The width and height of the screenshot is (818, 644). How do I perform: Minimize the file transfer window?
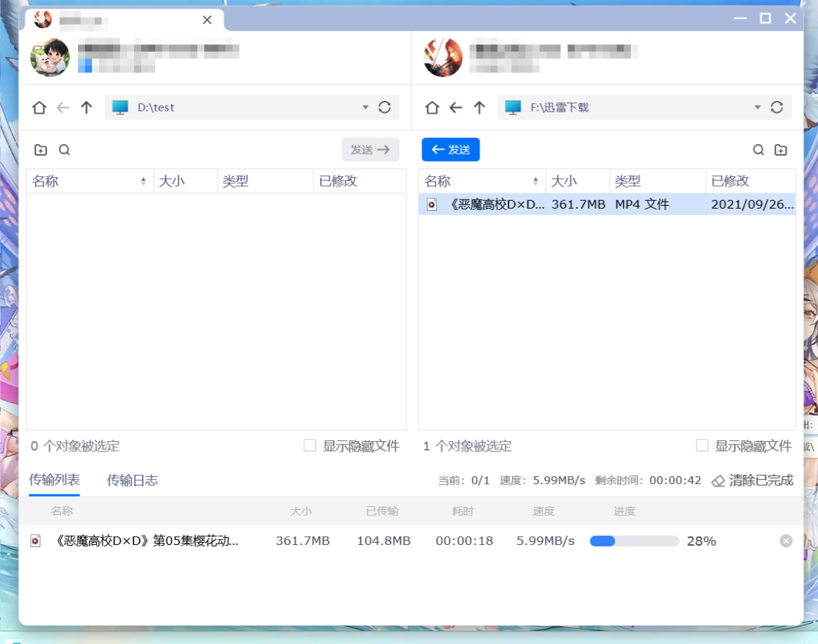coord(740,18)
